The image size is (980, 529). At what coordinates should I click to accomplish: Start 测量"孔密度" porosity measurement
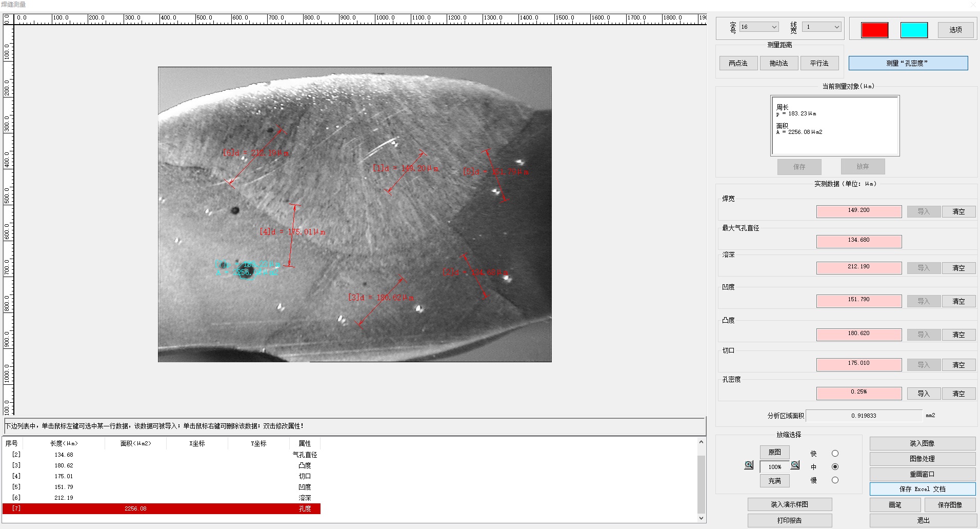pos(908,63)
